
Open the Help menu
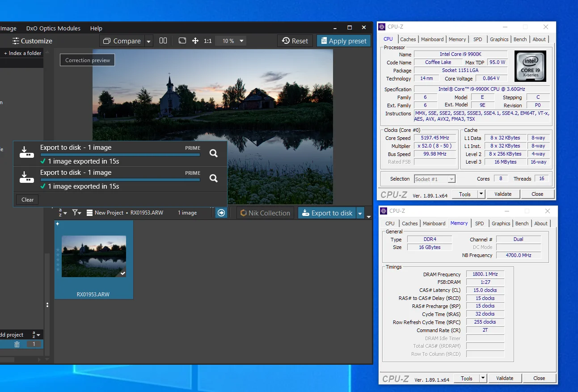[96, 28]
